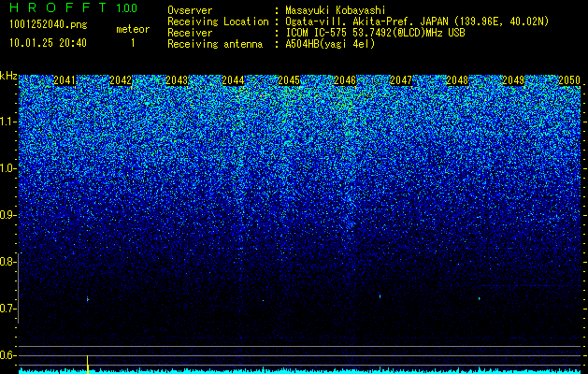This screenshot has width=588, height=374.
Task: Select the observer name Masayuki Kobayashi
Action: point(336,10)
